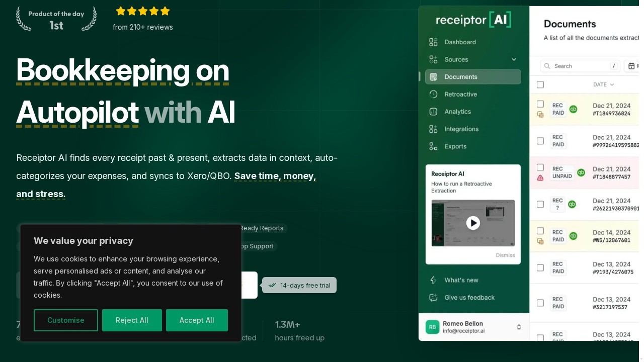Toggle the select-all checkbox in table header
Viewport: 644px width, 362px height.
point(540,84)
